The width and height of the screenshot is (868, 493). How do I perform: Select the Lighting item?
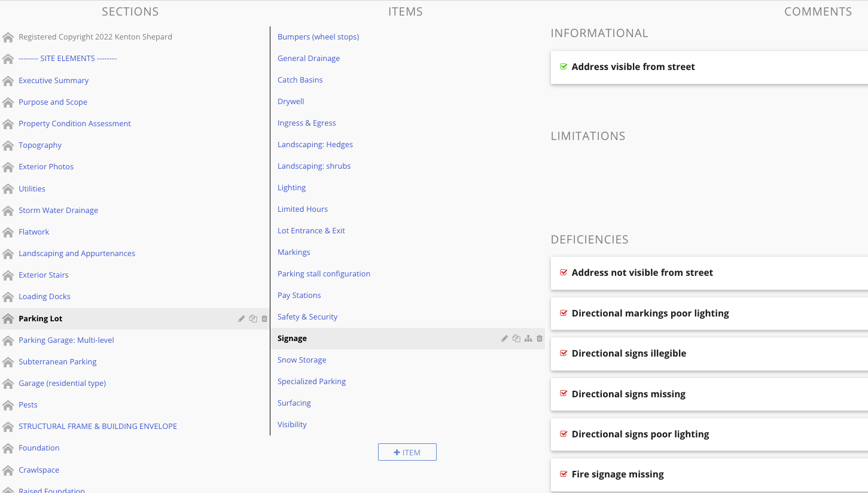pyautogui.click(x=291, y=188)
